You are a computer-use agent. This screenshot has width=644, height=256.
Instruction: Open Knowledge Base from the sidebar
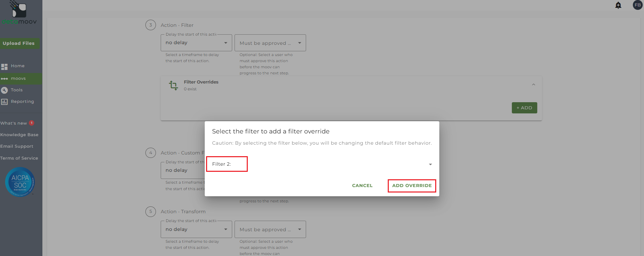19,135
